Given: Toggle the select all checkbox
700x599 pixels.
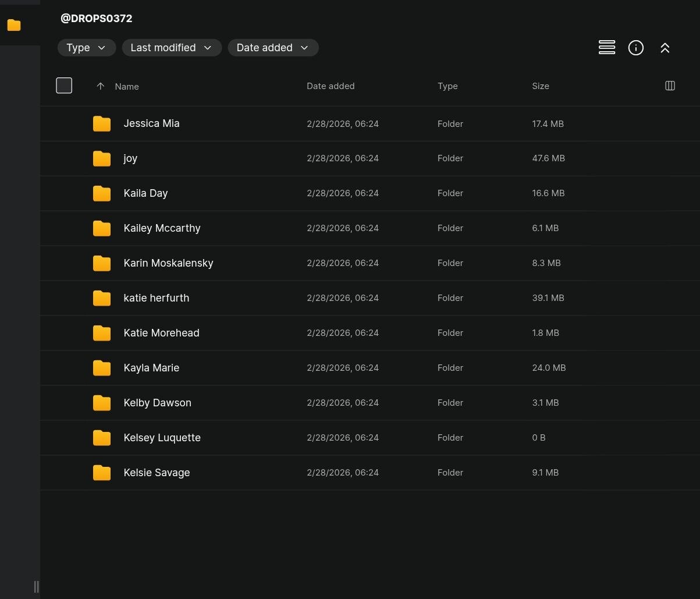Looking at the screenshot, I should [x=64, y=86].
